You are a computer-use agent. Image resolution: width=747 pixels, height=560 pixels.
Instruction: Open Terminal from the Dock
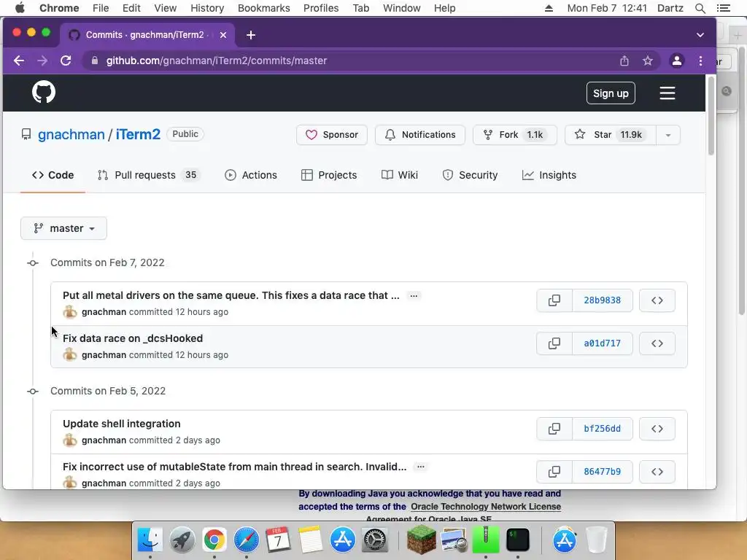pyautogui.click(x=518, y=540)
